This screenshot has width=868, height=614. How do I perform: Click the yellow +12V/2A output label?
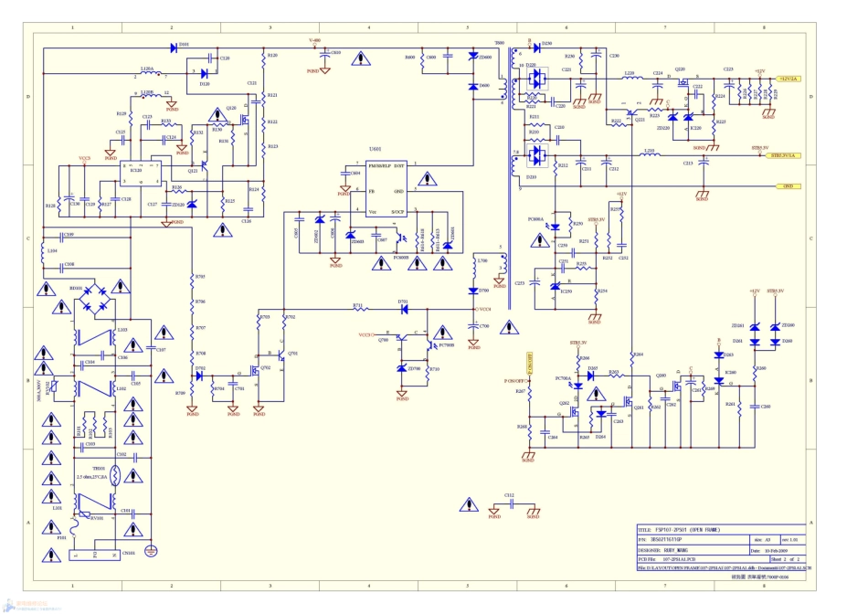(786, 79)
